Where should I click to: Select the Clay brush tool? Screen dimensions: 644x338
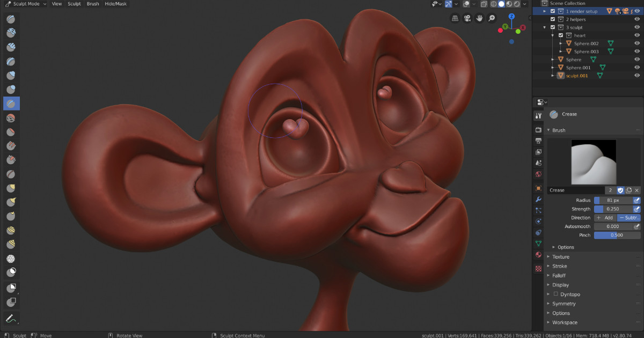pos(11,33)
